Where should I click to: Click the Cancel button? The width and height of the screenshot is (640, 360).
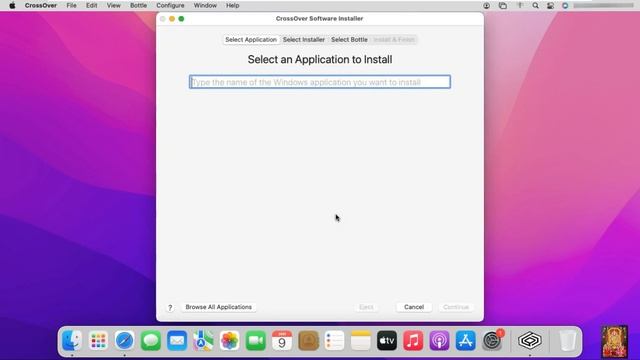coord(414,307)
